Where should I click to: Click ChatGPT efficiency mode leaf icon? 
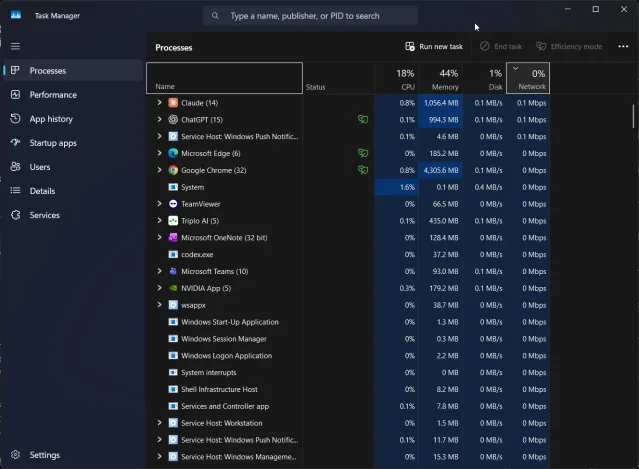pyautogui.click(x=363, y=119)
